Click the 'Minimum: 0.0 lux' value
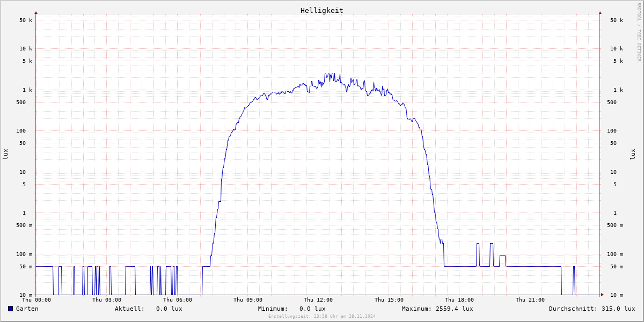644x322 pixels. coord(291,309)
